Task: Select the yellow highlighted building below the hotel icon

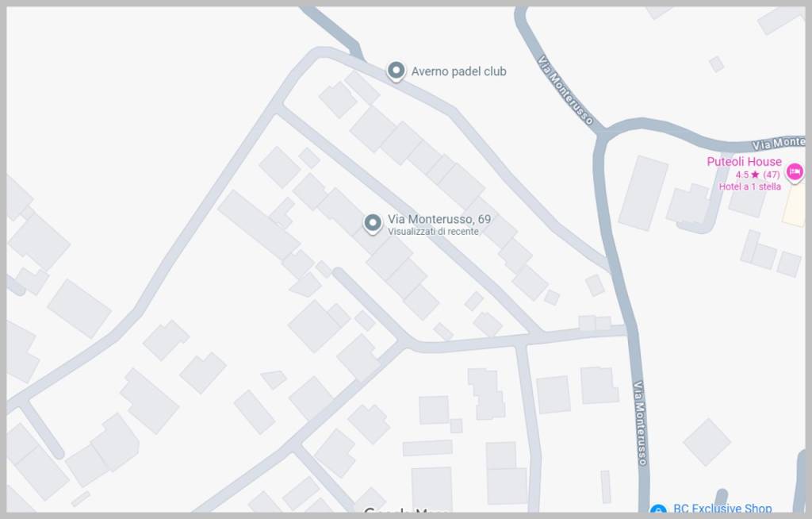Action: point(794,204)
